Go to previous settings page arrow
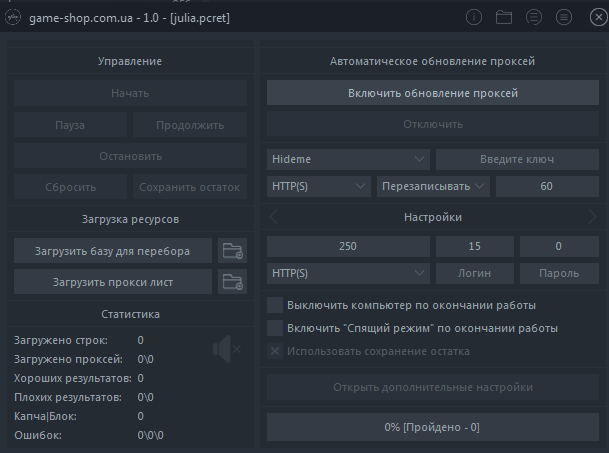 pyautogui.click(x=273, y=217)
